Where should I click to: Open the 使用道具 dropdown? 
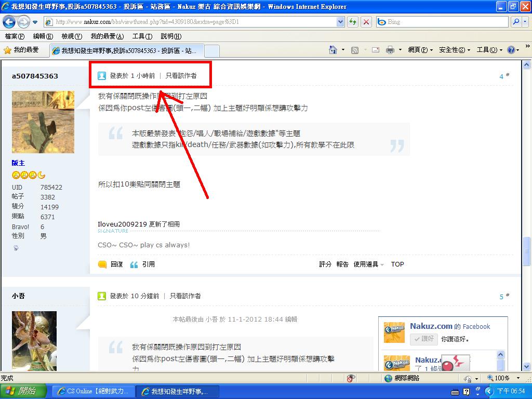(368, 264)
